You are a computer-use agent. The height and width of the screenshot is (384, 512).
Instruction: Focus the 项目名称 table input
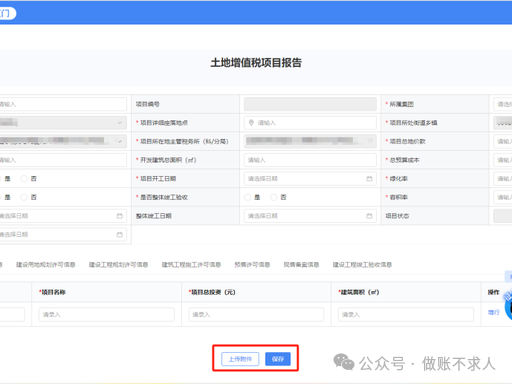107,314
